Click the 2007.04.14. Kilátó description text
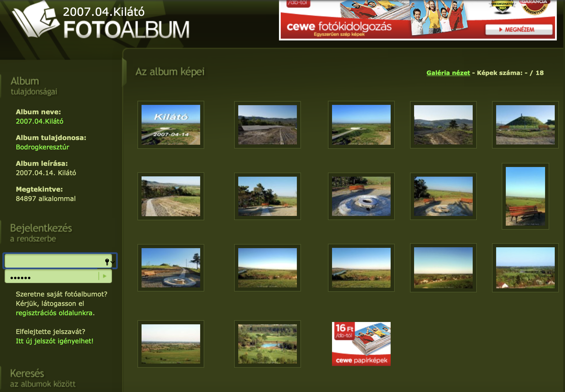 tap(46, 173)
